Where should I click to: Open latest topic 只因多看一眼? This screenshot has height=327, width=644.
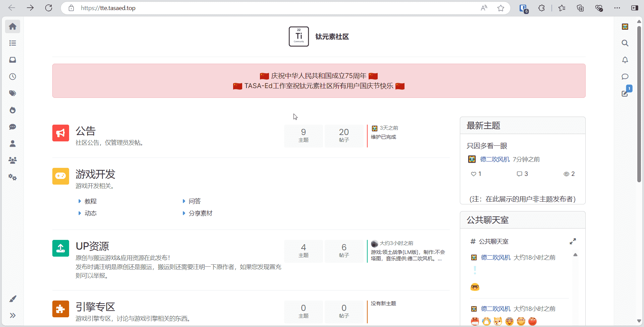487,146
